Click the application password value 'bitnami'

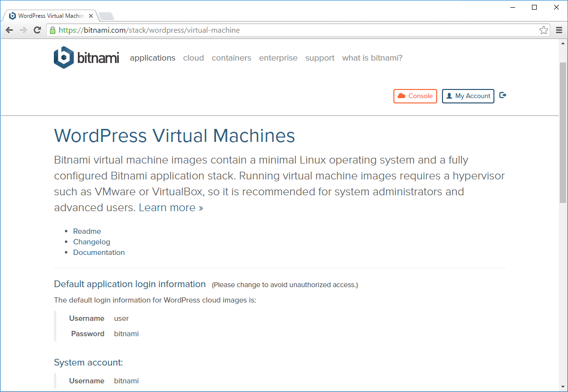click(126, 334)
